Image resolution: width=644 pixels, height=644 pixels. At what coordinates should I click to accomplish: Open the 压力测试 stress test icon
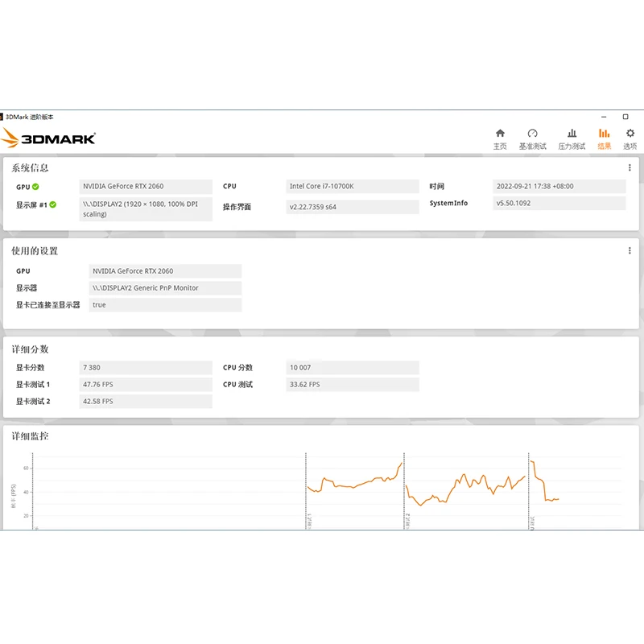pyautogui.click(x=572, y=133)
